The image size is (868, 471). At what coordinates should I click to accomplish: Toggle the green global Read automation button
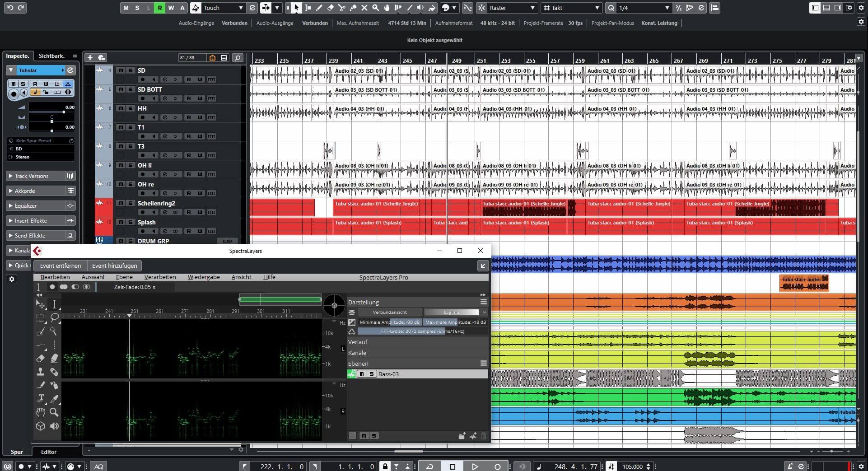pyautogui.click(x=159, y=8)
